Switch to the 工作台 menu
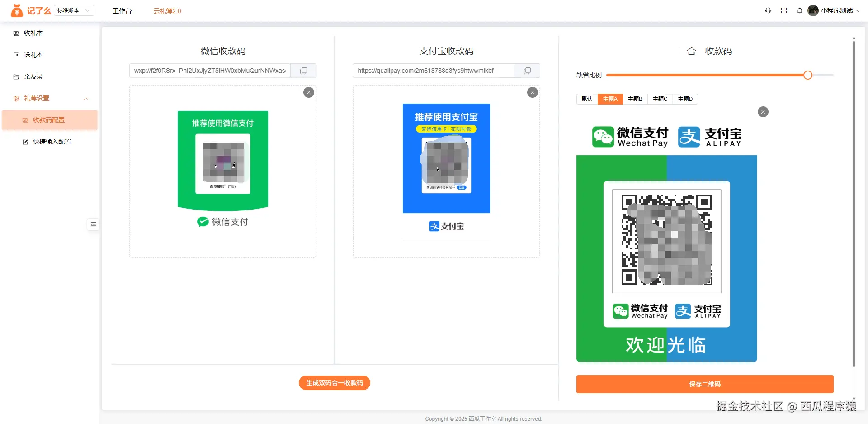 122,11
